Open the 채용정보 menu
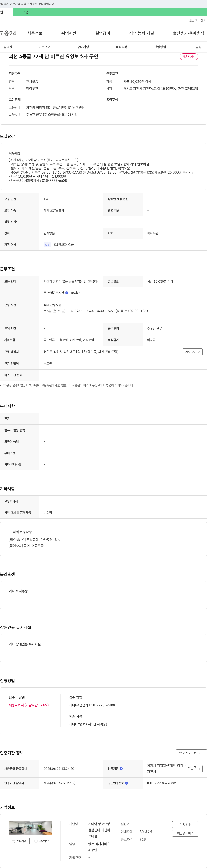The height and width of the screenshot is (868, 207). 35,33
